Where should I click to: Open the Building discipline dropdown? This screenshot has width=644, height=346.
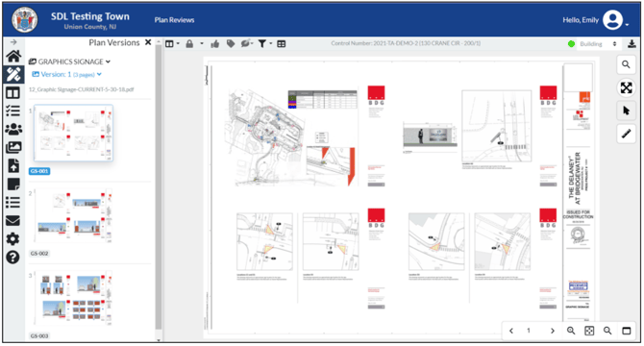(598, 44)
